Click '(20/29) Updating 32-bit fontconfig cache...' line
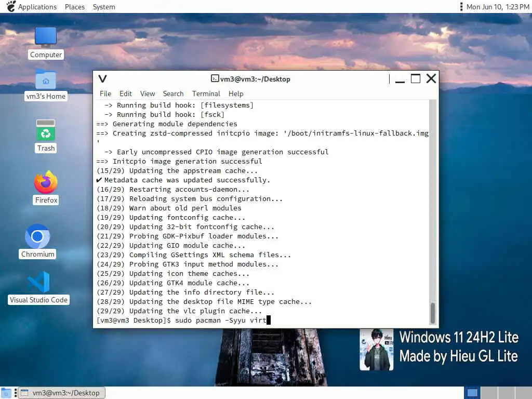The image size is (532, 399). click(x=185, y=227)
